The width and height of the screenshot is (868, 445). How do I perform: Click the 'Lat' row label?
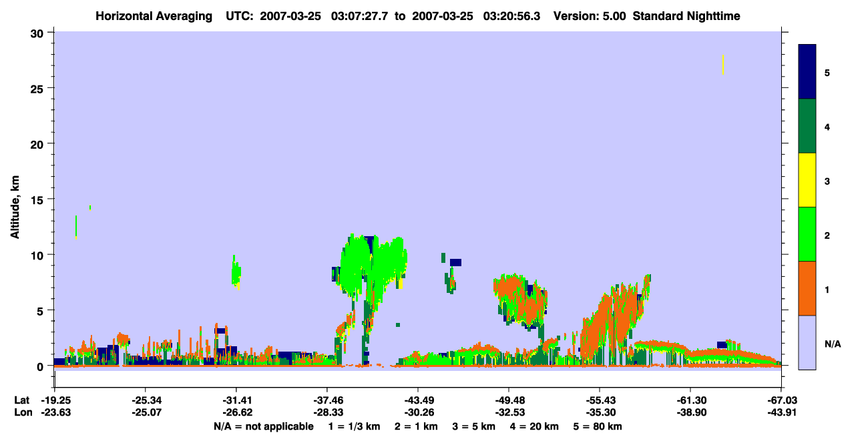coord(22,400)
